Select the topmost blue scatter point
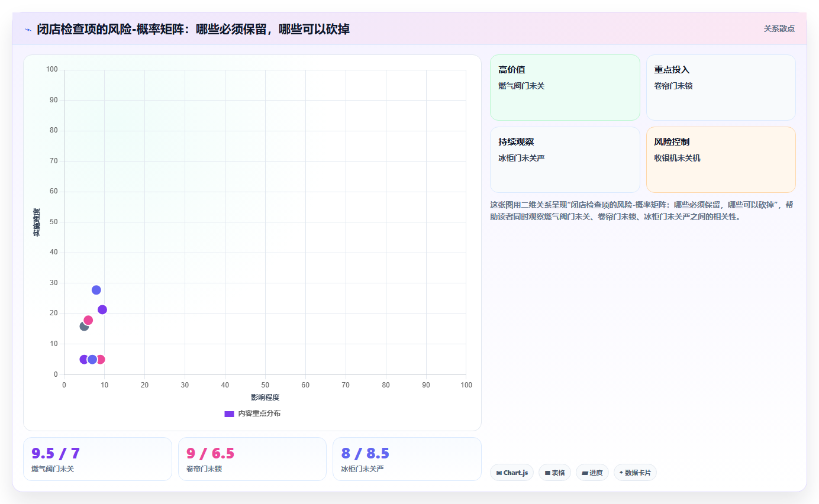The width and height of the screenshot is (819, 504). point(96,290)
